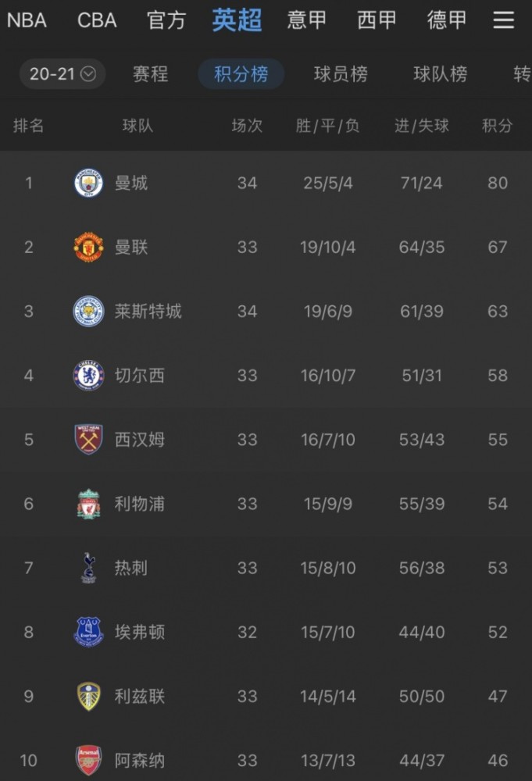Switch to the NBA tab
Viewport: 532px width, 781px height.
click(27, 20)
